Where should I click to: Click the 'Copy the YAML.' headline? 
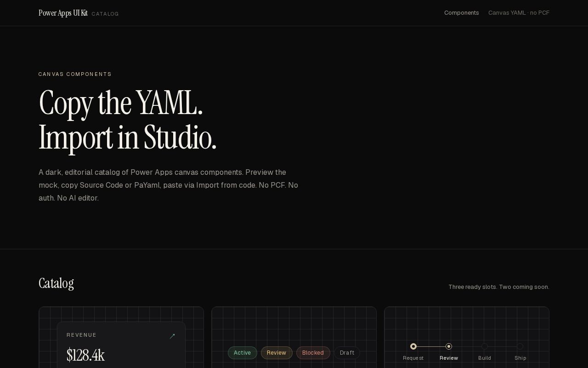(x=120, y=103)
